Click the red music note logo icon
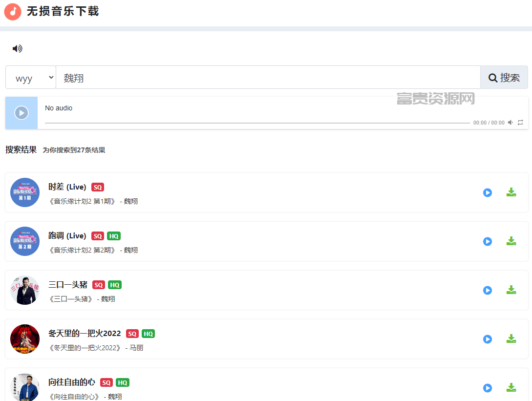 13,12
